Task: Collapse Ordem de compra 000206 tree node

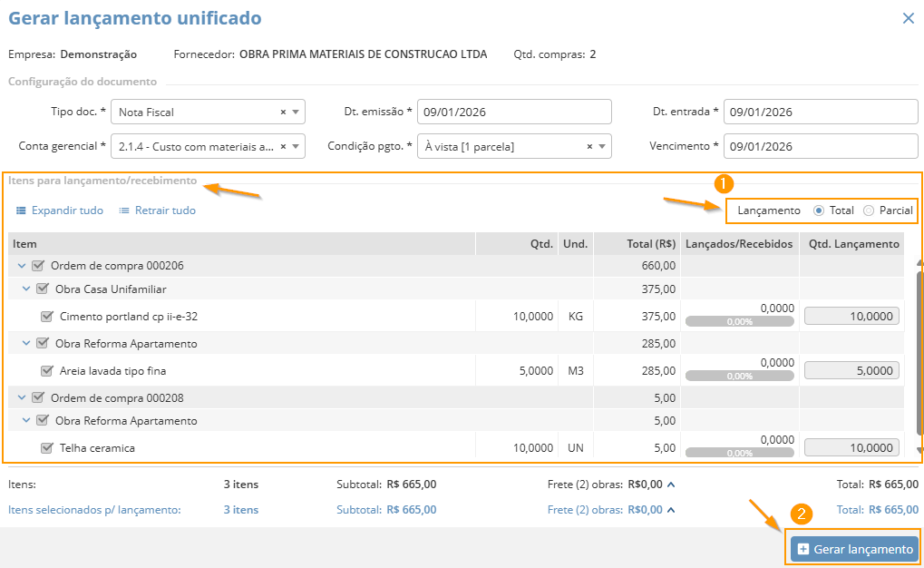Action: (x=22, y=266)
